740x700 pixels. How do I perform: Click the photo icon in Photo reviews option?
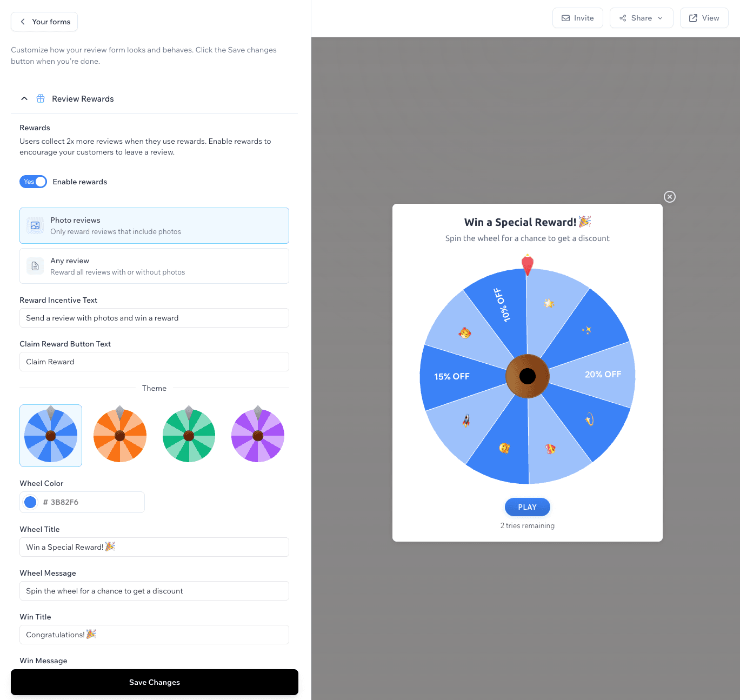pos(35,225)
